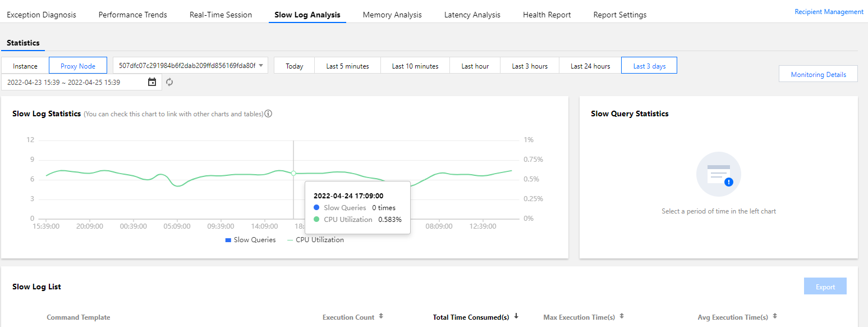
Task: Click the refresh icon beside date range
Action: 169,82
